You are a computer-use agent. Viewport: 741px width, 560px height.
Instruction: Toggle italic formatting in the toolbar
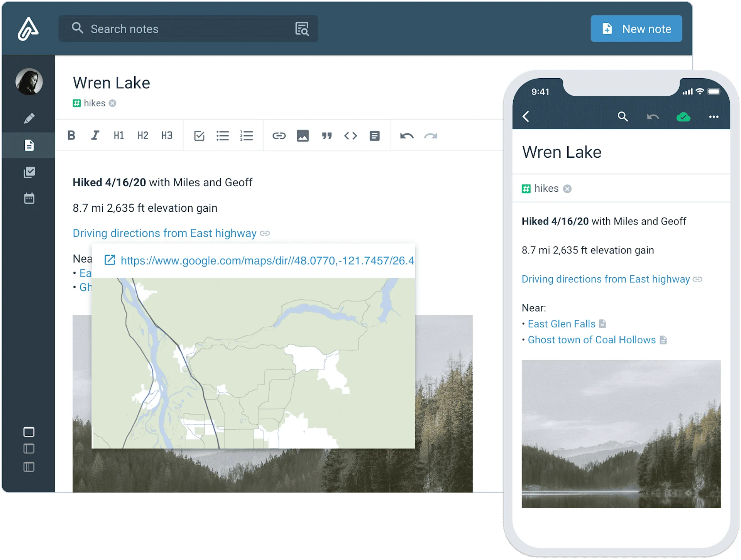tap(95, 135)
